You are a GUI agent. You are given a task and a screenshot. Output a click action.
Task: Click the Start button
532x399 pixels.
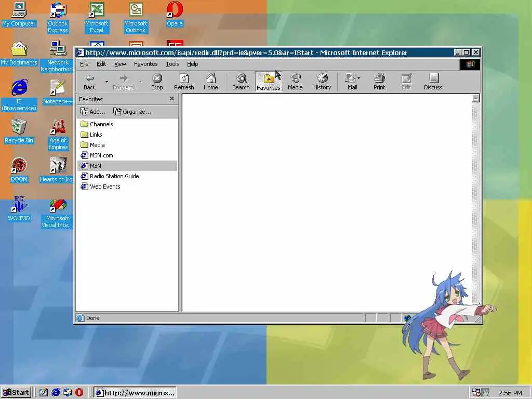click(x=16, y=393)
